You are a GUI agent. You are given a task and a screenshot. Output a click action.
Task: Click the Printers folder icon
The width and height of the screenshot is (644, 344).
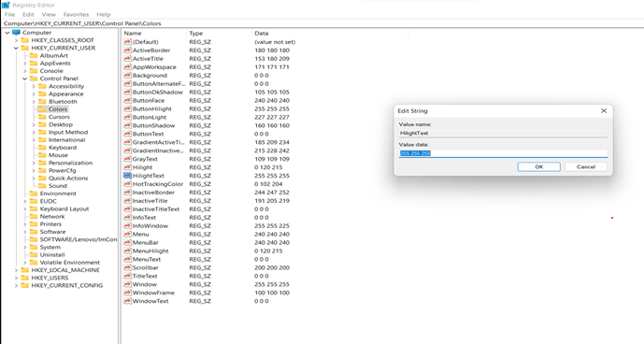tap(34, 224)
